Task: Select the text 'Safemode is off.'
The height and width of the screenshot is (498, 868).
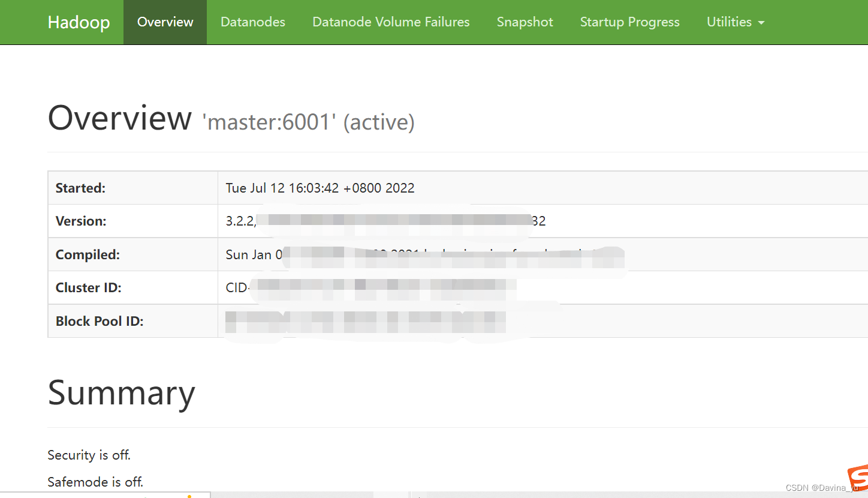Action: pyautogui.click(x=95, y=481)
